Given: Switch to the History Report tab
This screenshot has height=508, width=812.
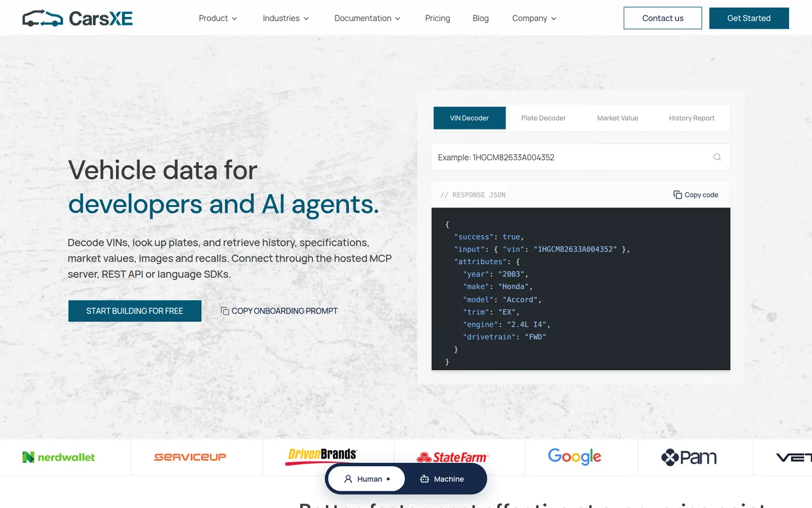Looking at the screenshot, I should coord(691,118).
